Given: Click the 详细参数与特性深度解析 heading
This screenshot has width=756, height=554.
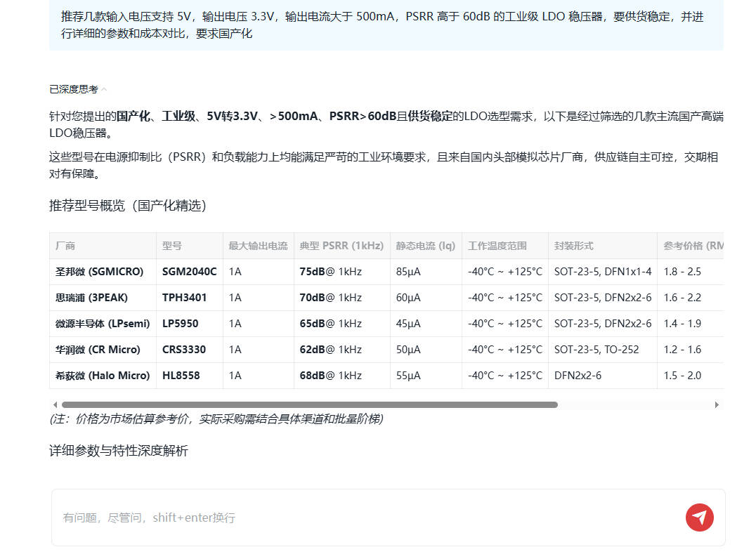Looking at the screenshot, I should (119, 451).
